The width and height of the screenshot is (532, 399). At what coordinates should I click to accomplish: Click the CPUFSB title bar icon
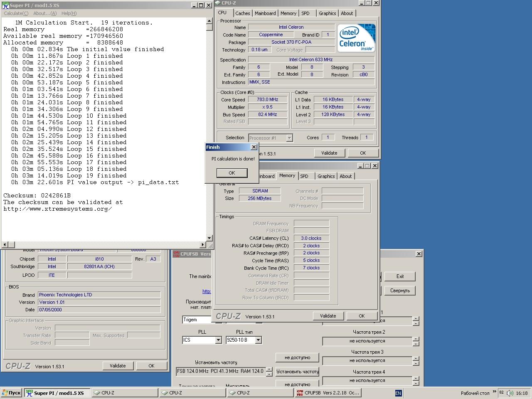pos(176,254)
